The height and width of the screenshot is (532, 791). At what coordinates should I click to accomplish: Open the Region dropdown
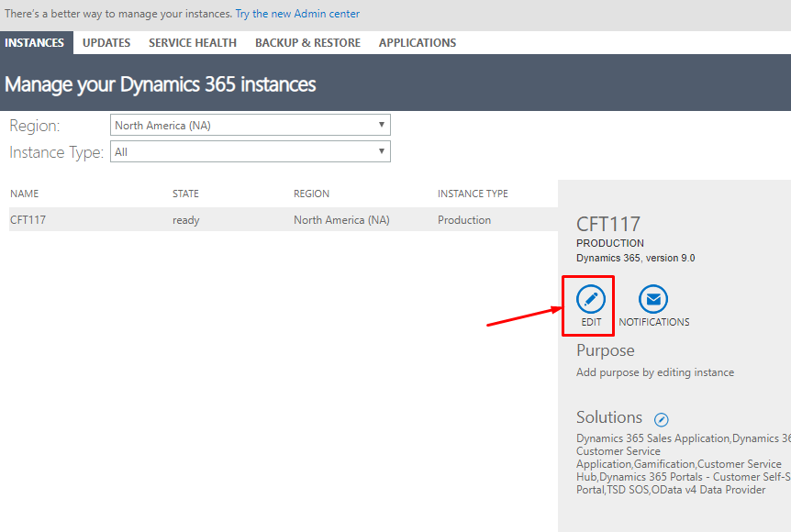pos(250,124)
